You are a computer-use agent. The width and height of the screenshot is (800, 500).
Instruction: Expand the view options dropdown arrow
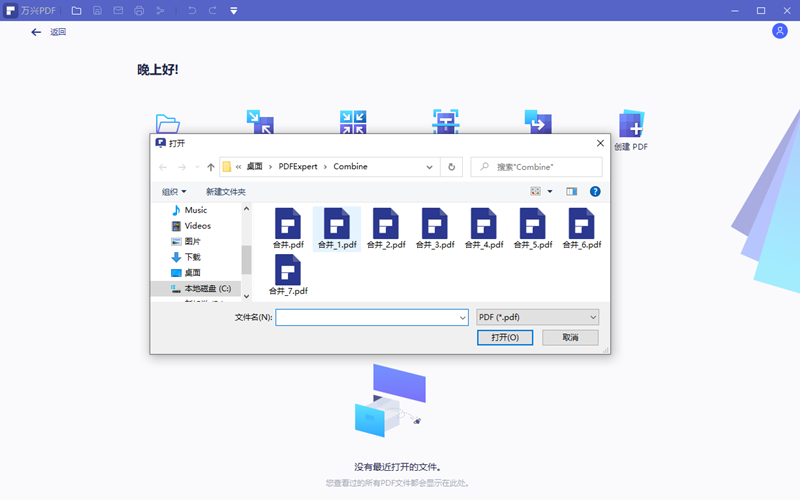550,191
